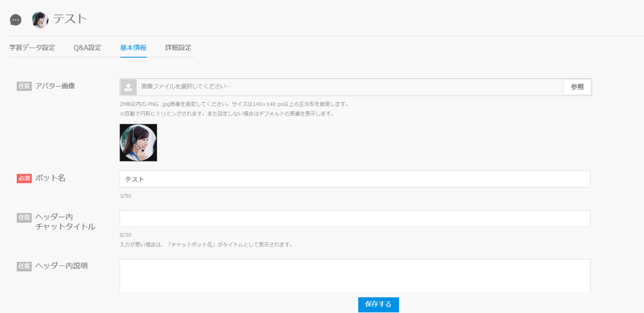Click inside the ヘッダー内説明 text area
This screenshot has height=313, width=644.
pos(355,276)
